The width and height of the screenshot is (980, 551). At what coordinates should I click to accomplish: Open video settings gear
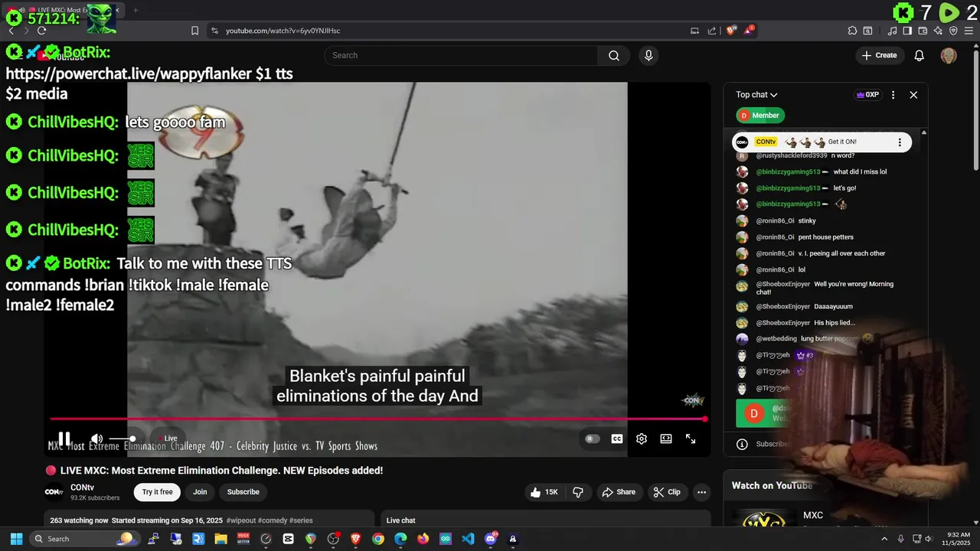point(642,439)
